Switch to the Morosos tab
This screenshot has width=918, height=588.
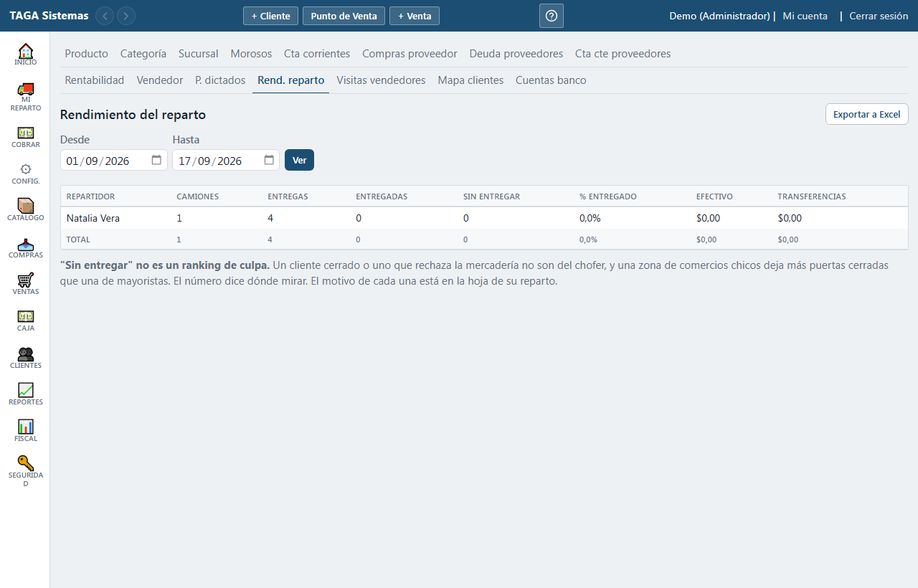(x=251, y=54)
